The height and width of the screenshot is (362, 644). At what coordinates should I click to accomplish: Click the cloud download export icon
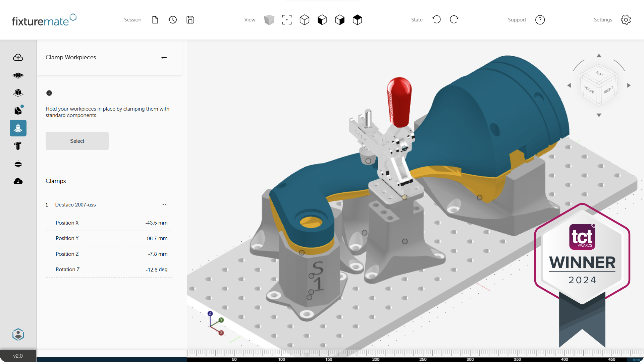(18, 181)
